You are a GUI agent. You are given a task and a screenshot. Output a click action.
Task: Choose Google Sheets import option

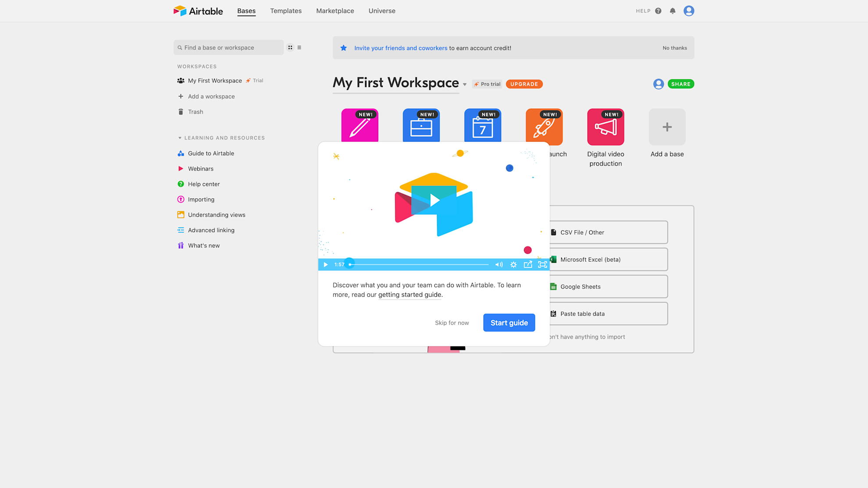click(608, 286)
